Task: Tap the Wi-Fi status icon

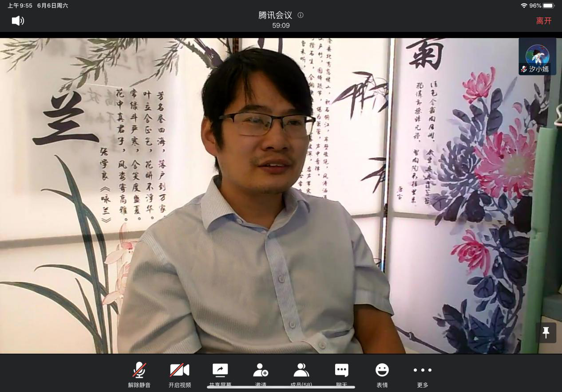Action: tap(524, 6)
